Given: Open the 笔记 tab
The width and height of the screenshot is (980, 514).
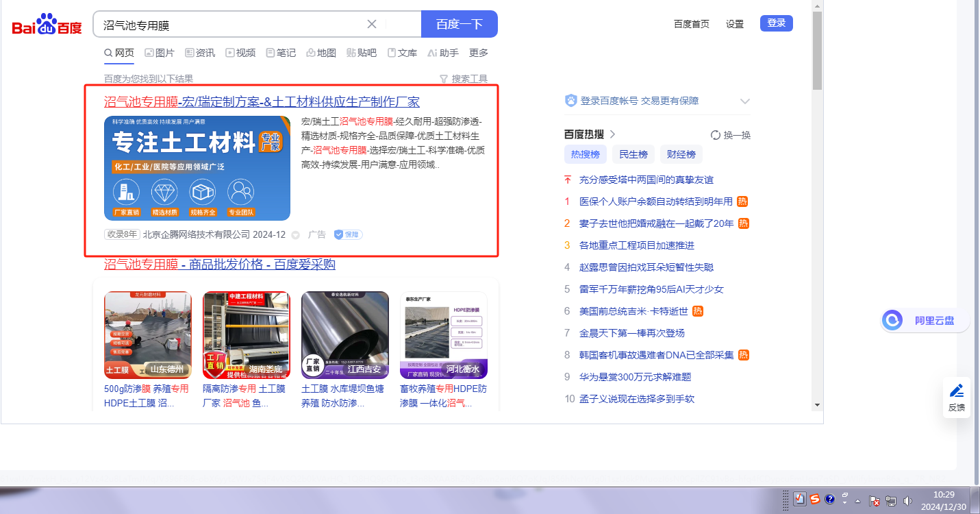Looking at the screenshot, I should click(x=281, y=53).
